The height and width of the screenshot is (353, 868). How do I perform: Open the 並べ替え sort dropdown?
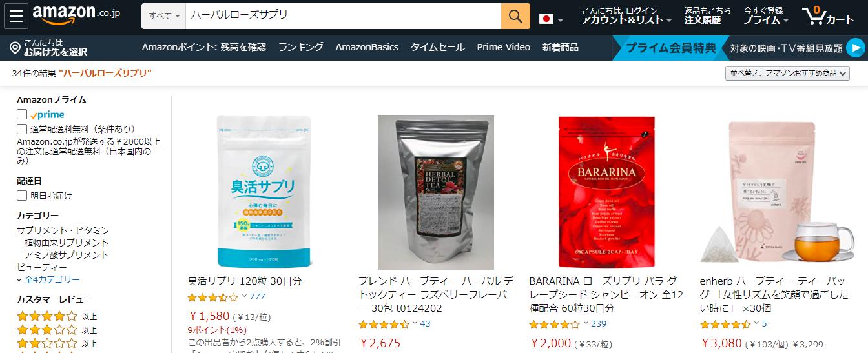(787, 74)
